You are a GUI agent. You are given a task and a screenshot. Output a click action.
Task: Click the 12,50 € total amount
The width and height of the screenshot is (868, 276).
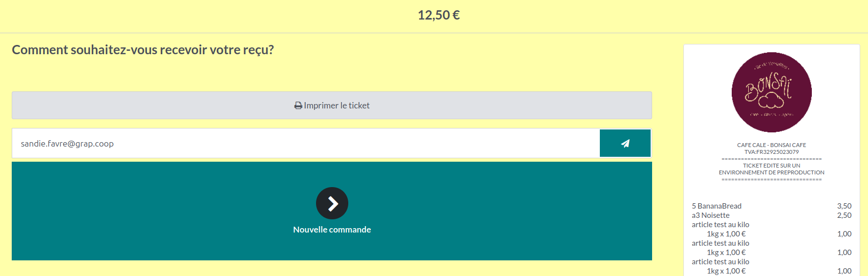[x=439, y=15]
